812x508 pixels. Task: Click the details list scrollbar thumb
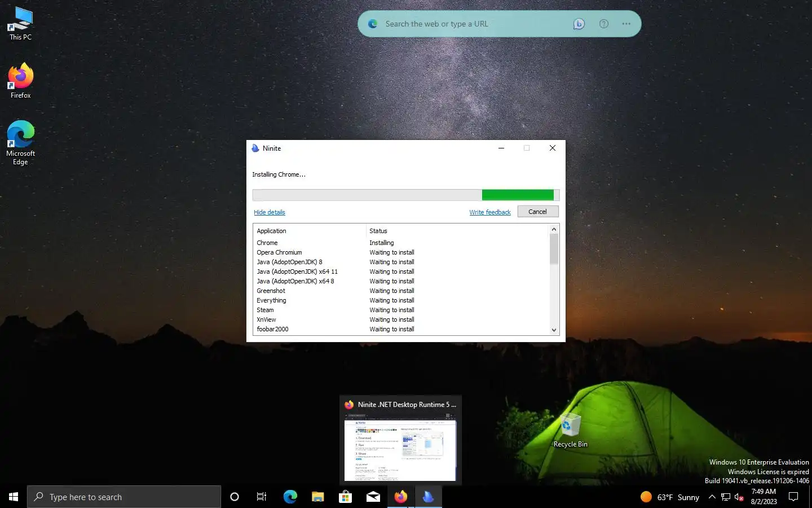[x=554, y=249]
